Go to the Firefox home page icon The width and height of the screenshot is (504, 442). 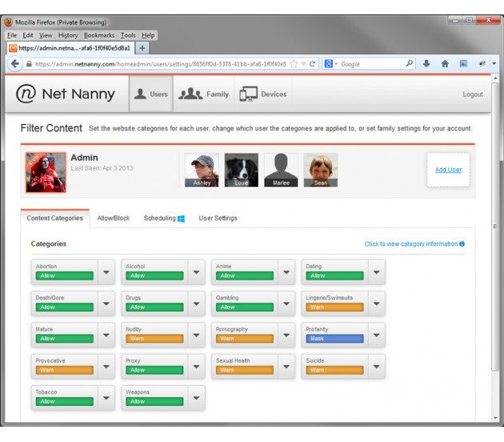445,64
